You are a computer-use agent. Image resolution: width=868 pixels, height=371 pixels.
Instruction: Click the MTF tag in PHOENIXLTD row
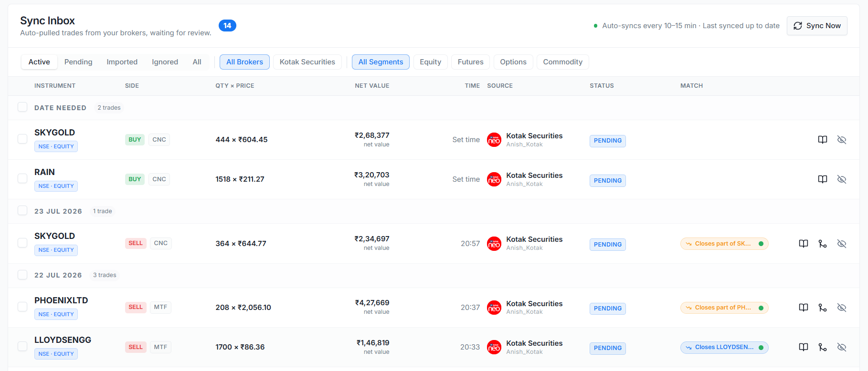[x=160, y=307]
